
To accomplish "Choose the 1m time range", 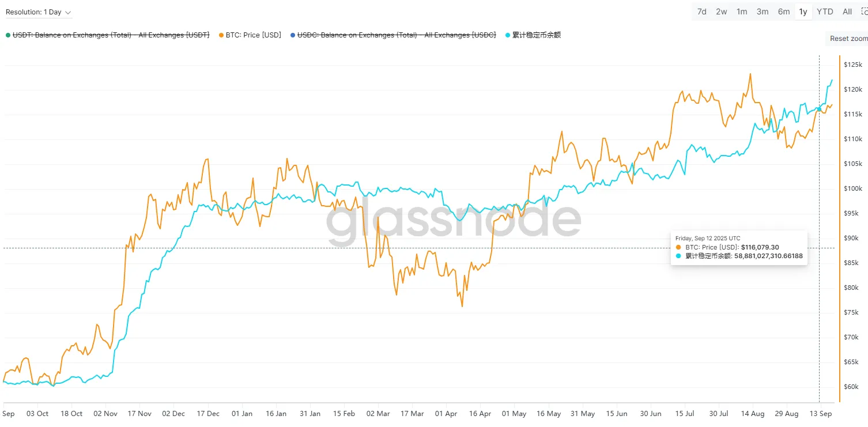I will coord(742,12).
